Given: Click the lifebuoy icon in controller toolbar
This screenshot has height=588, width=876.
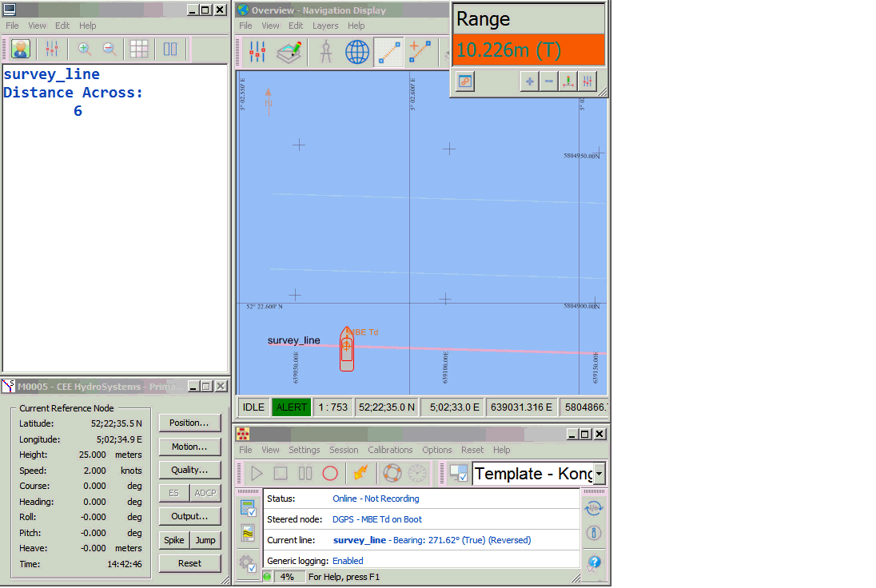Looking at the screenshot, I should click(392, 473).
